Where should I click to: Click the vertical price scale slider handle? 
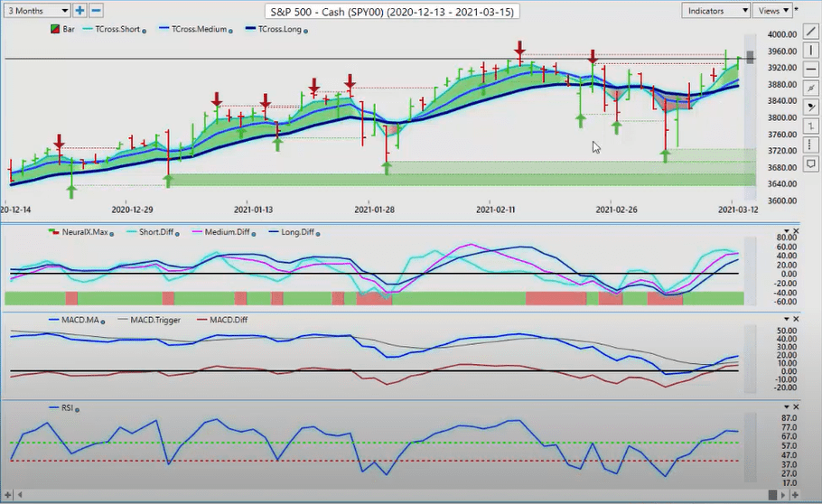click(x=750, y=57)
